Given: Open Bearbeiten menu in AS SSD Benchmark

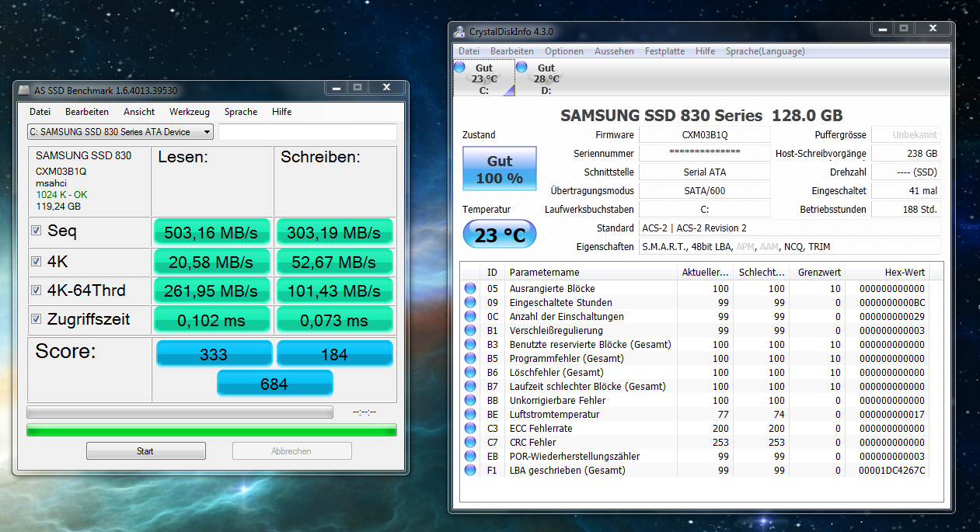Looking at the screenshot, I should coord(87,112).
